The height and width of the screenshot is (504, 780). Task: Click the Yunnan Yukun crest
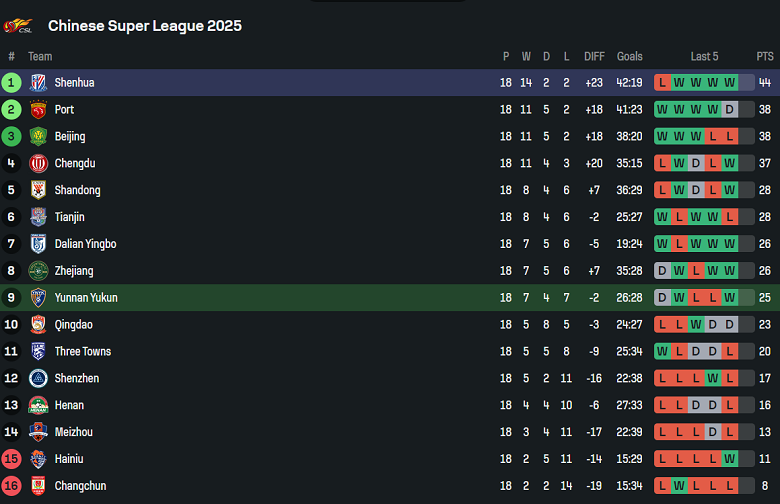38,298
